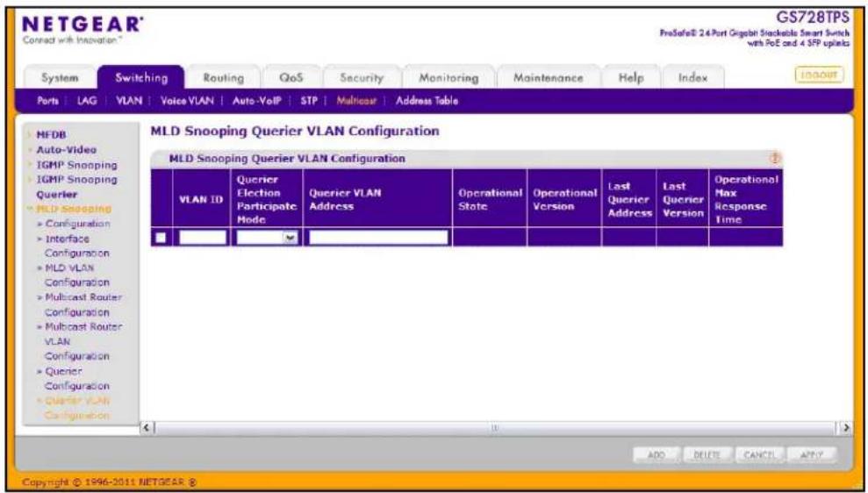Click the VLAN ID input field
The image size is (868, 493).
(203, 238)
